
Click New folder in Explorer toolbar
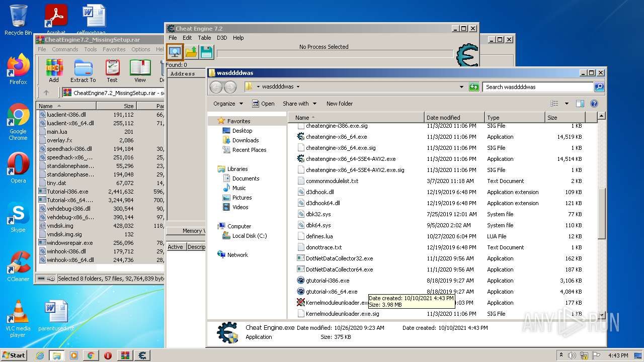click(340, 104)
